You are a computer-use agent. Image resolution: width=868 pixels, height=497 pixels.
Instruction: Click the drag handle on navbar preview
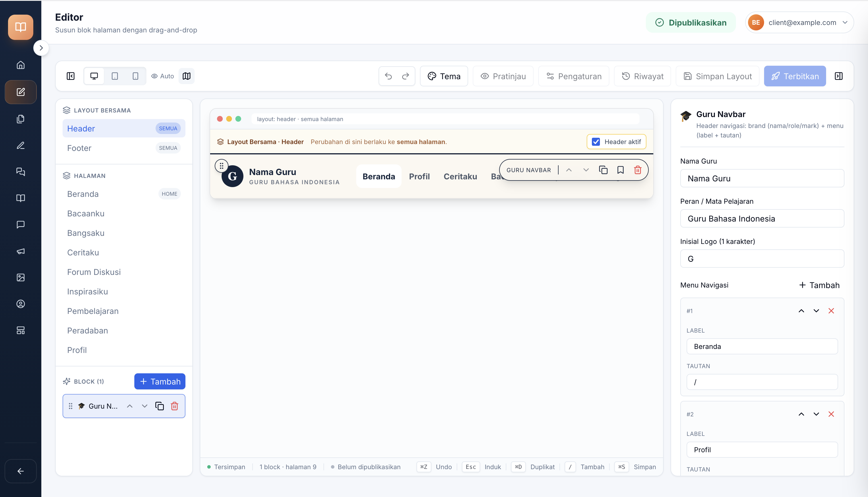click(x=222, y=166)
